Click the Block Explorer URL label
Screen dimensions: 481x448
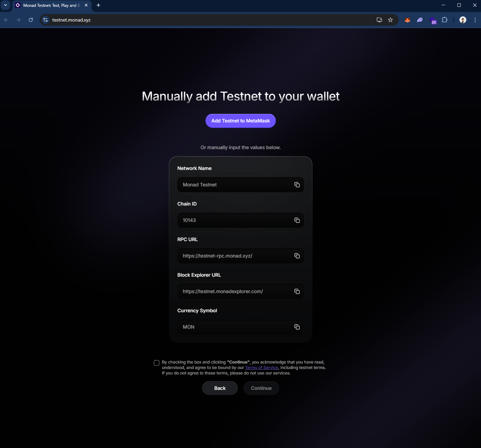[199, 275]
